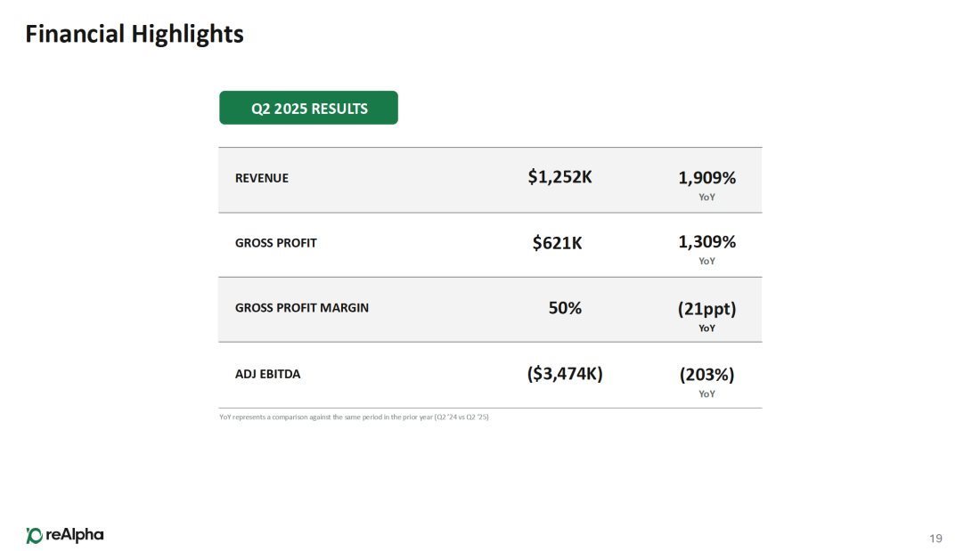Select the 50% margin value
This screenshot has height=551, width=980.
(565, 308)
